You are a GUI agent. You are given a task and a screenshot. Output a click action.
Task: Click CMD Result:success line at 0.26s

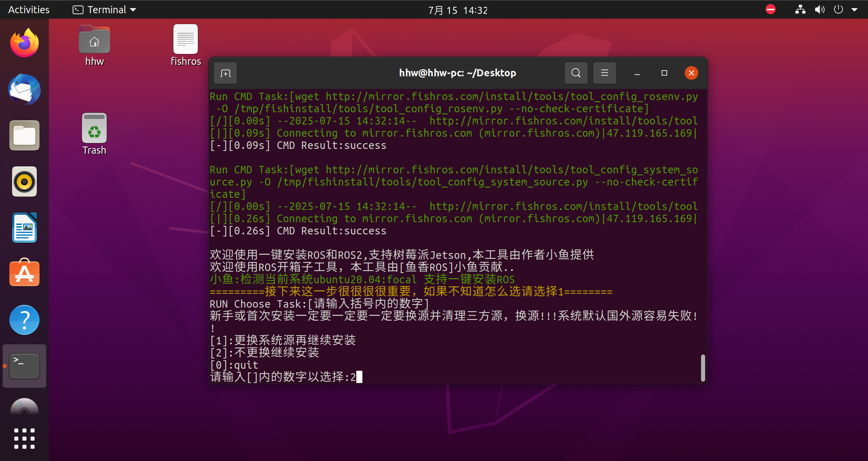pos(298,231)
